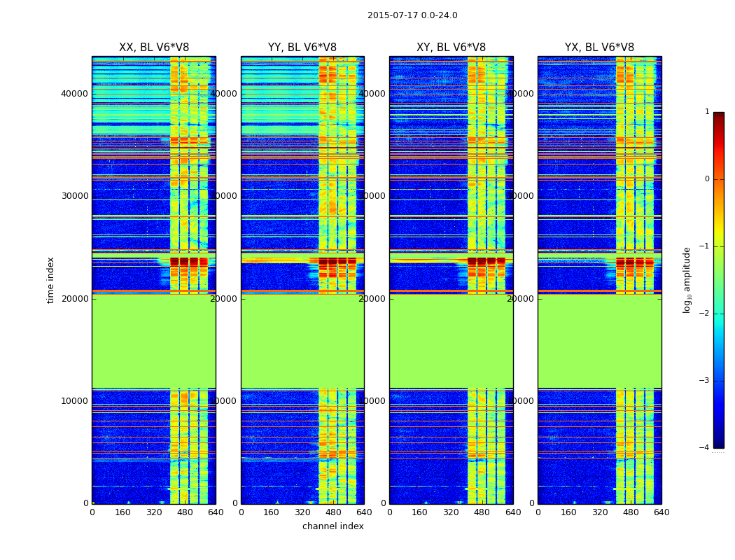Click the solid green band in XX panel
Image resolution: width=735 pixels, height=560 pixels.
(154, 341)
